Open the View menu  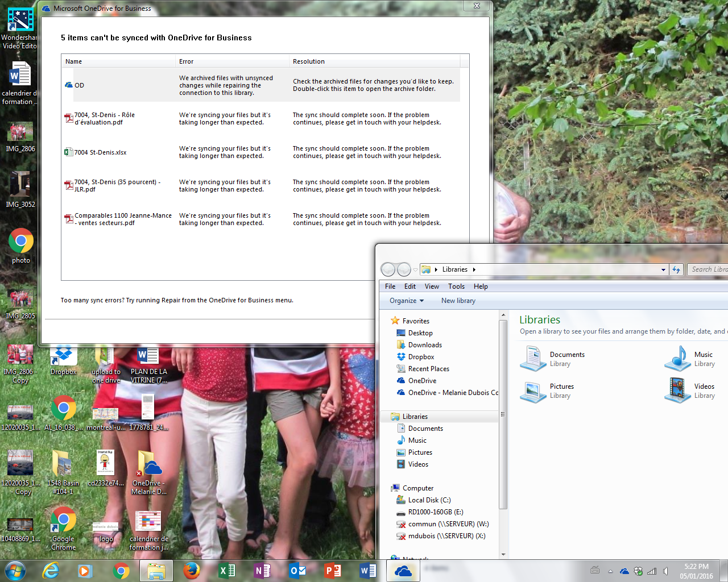(x=432, y=286)
